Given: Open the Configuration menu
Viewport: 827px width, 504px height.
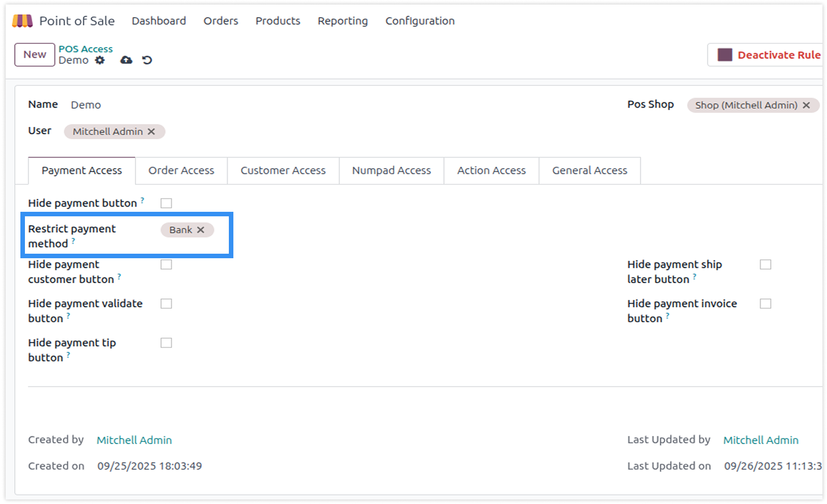Looking at the screenshot, I should pos(420,21).
